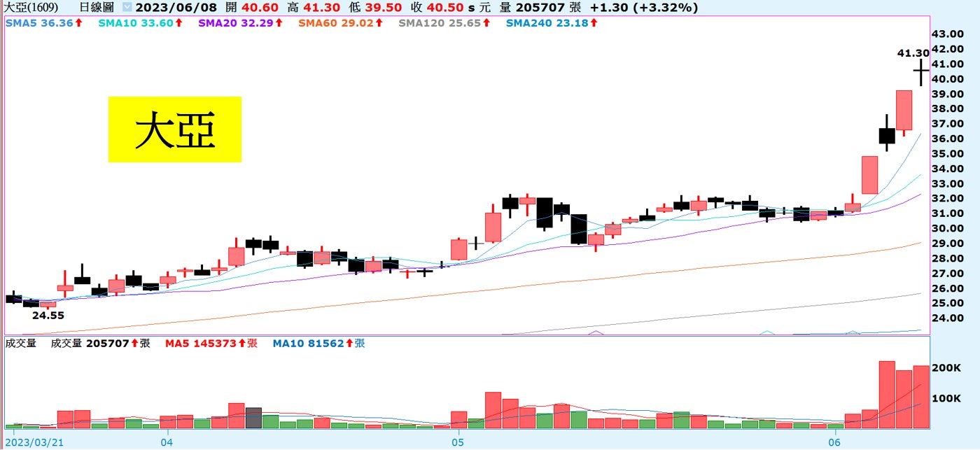The width and height of the screenshot is (980, 450).
Task: Click the SMA60 indicator label
Action: tap(340, 23)
